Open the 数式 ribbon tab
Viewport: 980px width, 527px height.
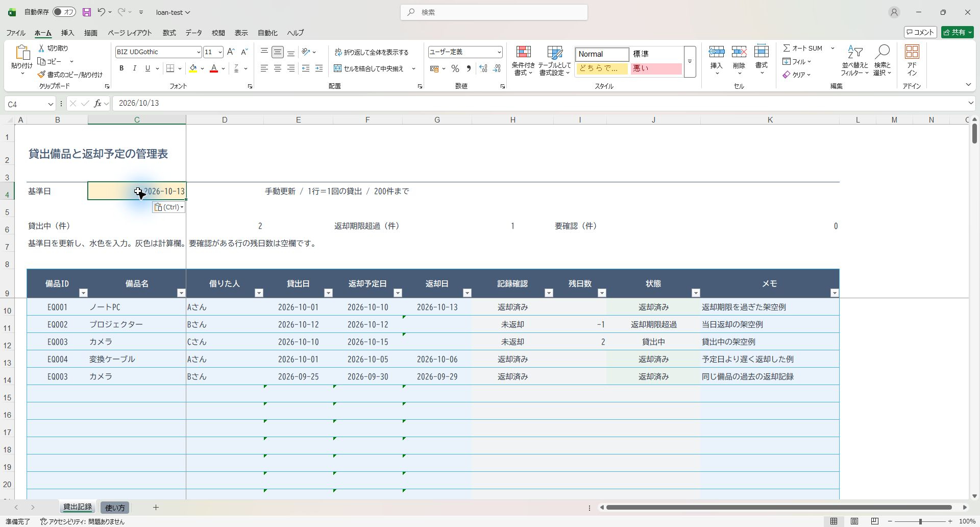(x=169, y=33)
